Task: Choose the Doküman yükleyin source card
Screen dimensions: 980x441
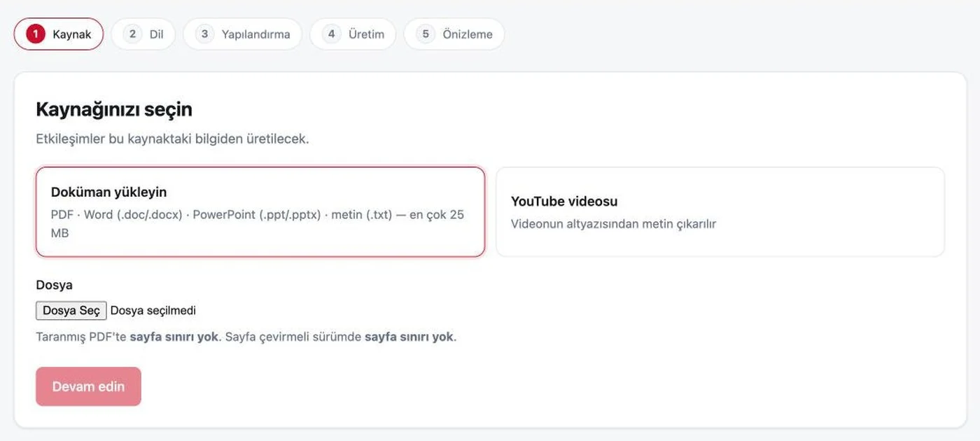Action: [x=260, y=212]
